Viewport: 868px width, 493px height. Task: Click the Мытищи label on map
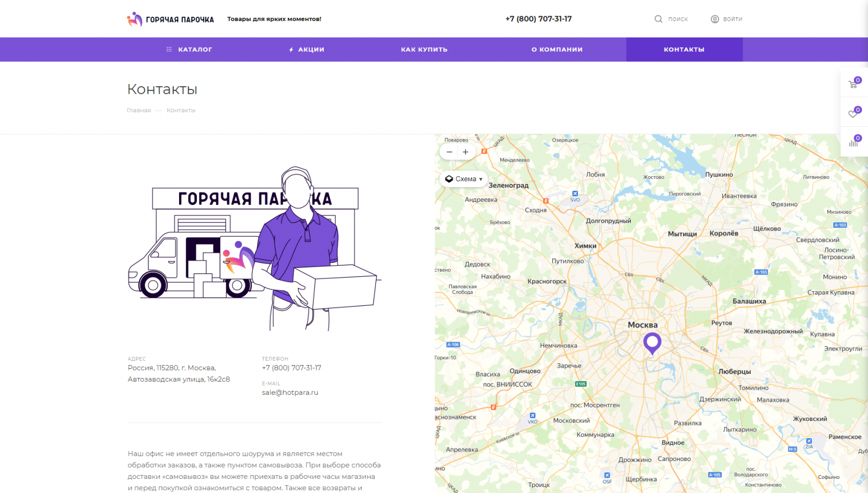pyautogui.click(x=682, y=234)
